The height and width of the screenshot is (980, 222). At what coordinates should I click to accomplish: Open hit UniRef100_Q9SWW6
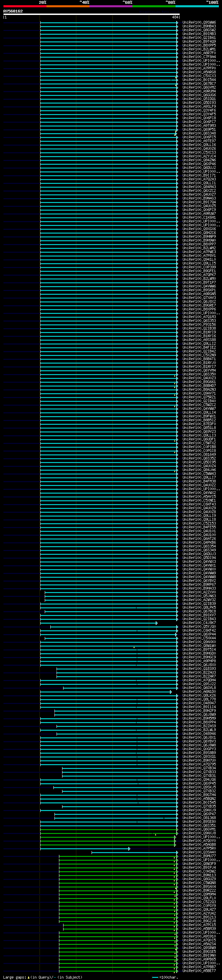click(199, 23)
